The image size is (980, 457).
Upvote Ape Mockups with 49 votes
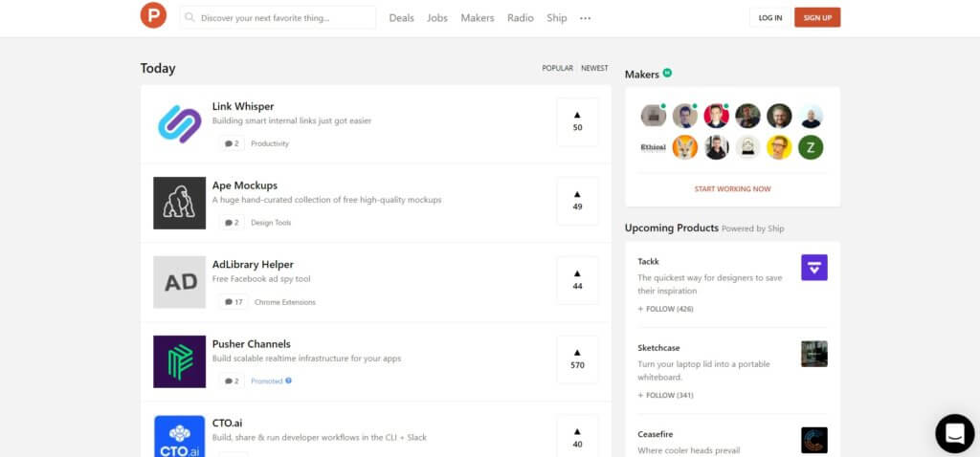[577, 201]
